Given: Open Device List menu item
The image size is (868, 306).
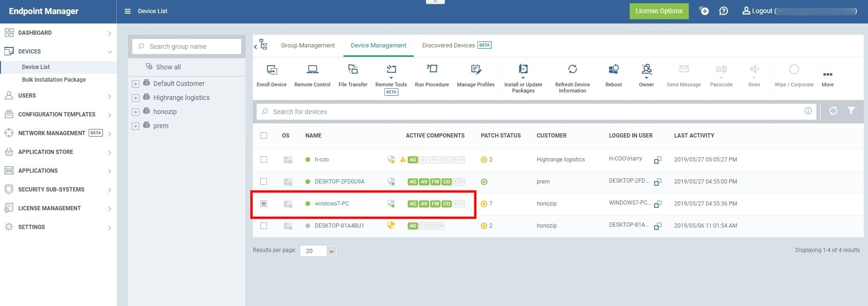Looking at the screenshot, I should [36, 67].
